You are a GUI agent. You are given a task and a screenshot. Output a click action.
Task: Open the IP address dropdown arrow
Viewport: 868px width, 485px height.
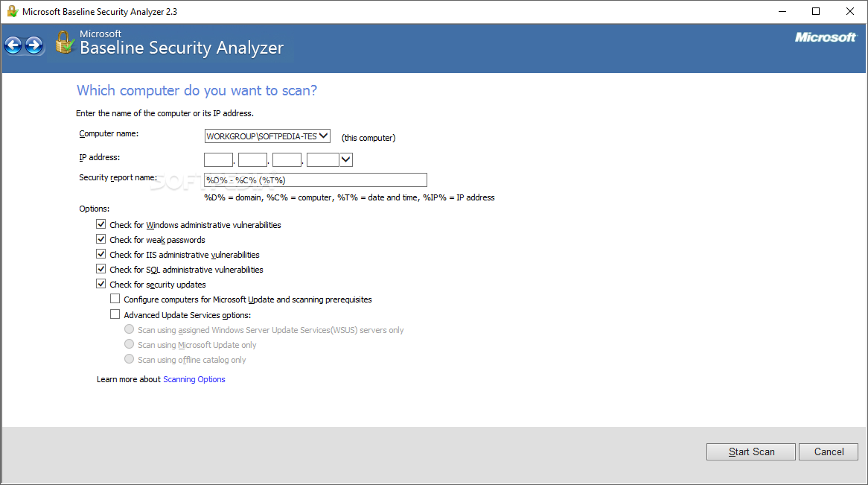(346, 159)
